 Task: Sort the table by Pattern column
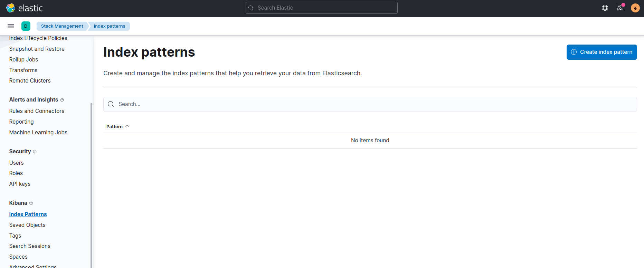tap(118, 127)
